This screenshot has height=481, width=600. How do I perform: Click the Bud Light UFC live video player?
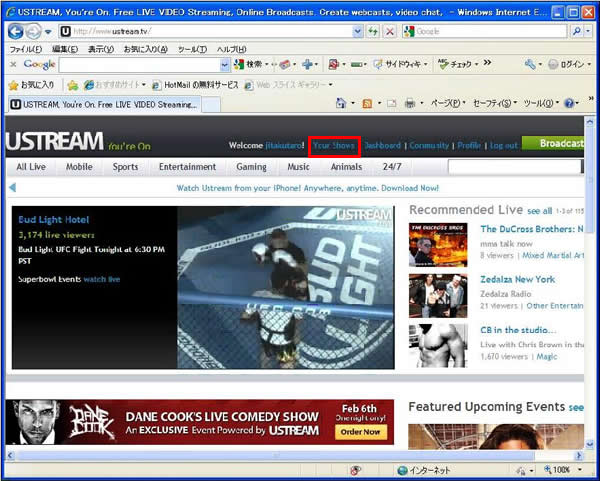click(285, 287)
